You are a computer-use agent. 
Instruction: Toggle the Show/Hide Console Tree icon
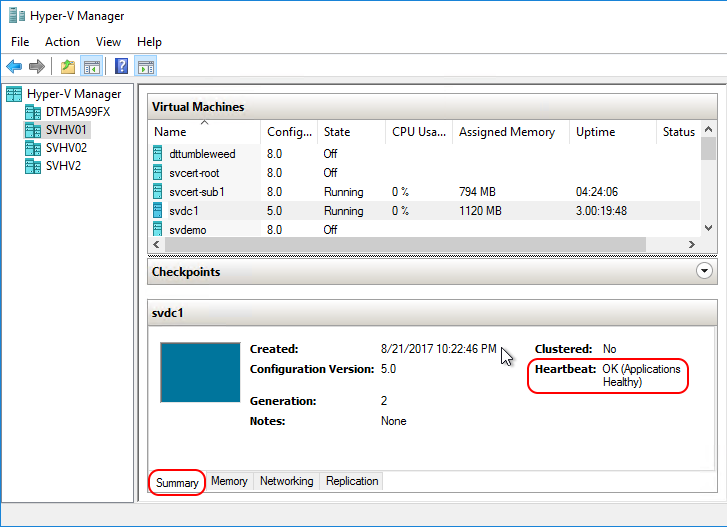[91, 66]
